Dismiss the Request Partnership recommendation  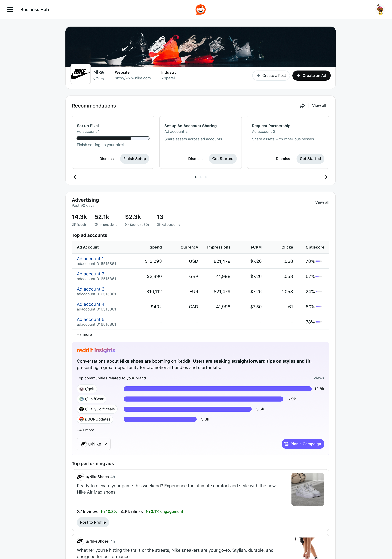[x=283, y=159]
